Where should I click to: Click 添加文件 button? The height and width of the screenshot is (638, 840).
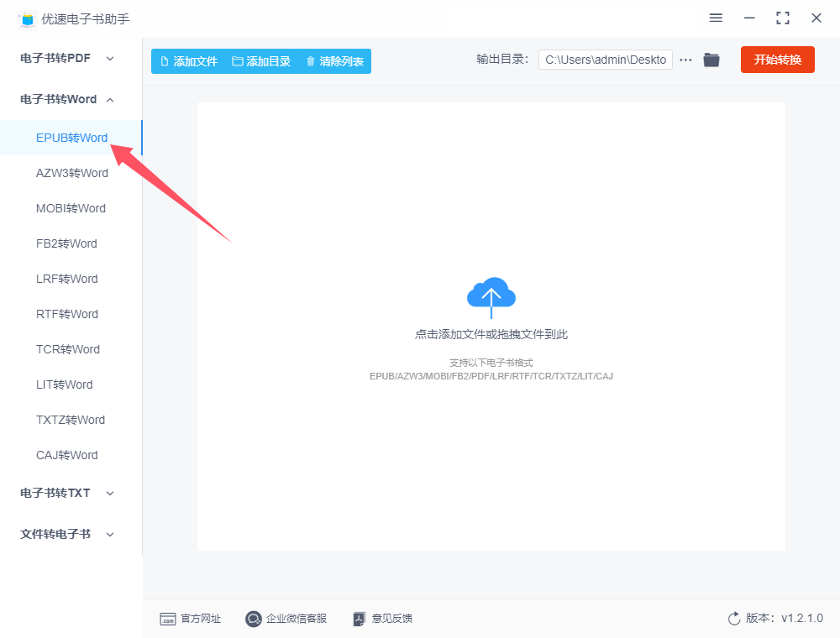point(189,61)
